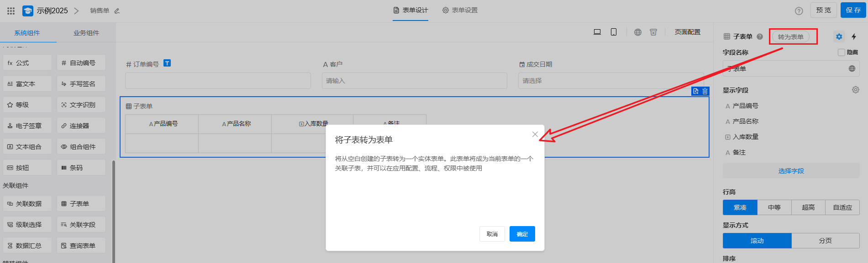Click the help icon in top bar
Screen dimensions: 868x263
click(x=799, y=11)
